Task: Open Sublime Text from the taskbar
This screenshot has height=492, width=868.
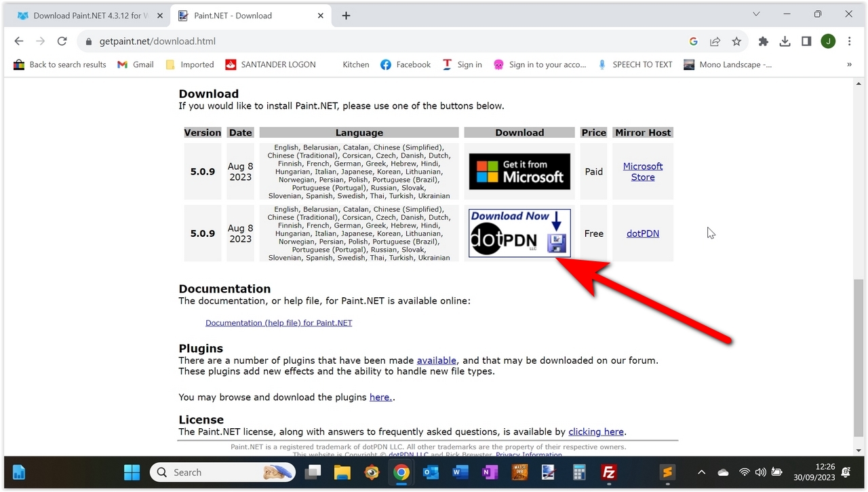Action: (x=667, y=472)
